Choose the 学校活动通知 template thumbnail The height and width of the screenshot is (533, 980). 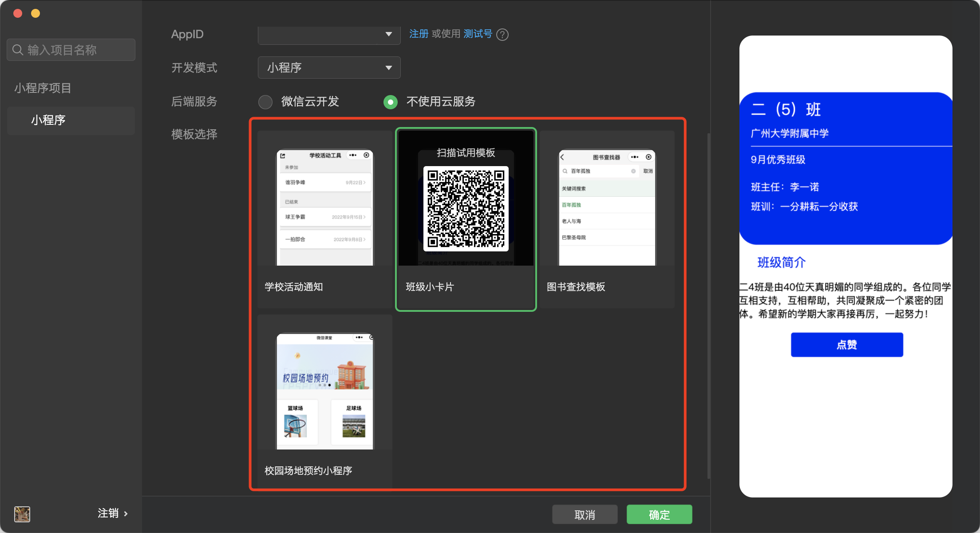tap(325, 207)
